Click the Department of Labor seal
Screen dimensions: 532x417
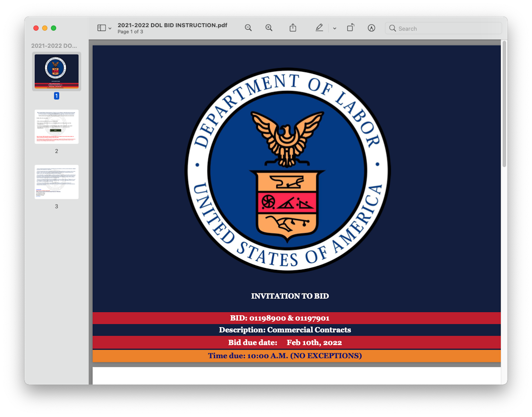[x=287, y=170]
